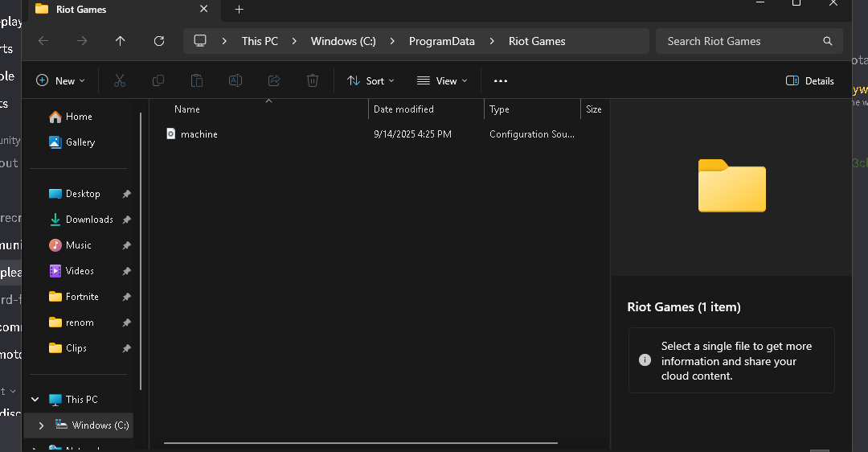868x452 pixels.
Task: Expand chevron before This PC in path
Action: [224, 41]
